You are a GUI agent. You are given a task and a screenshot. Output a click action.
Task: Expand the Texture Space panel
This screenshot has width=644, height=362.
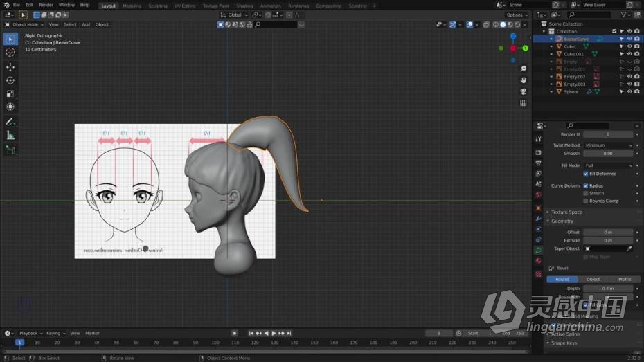(x=566, y=212)
